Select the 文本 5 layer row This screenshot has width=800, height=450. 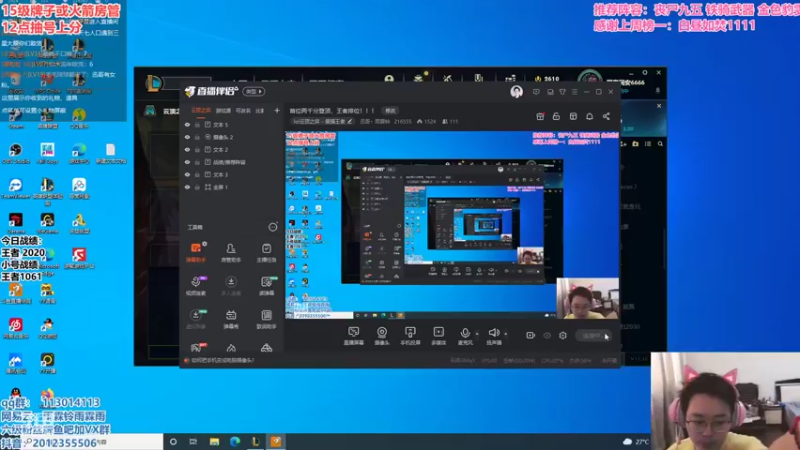click(232, 124)
